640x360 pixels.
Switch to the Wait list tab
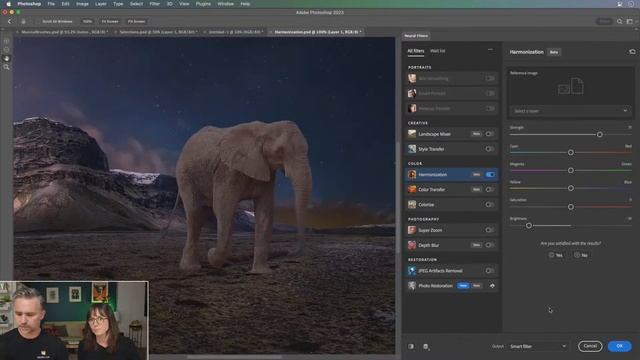click(438, 51)
